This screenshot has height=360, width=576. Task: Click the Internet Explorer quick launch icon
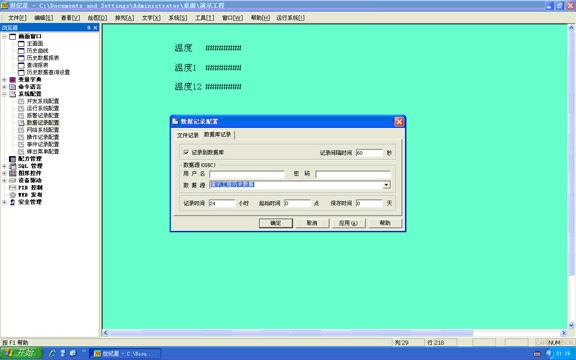[x=53, y=353]
